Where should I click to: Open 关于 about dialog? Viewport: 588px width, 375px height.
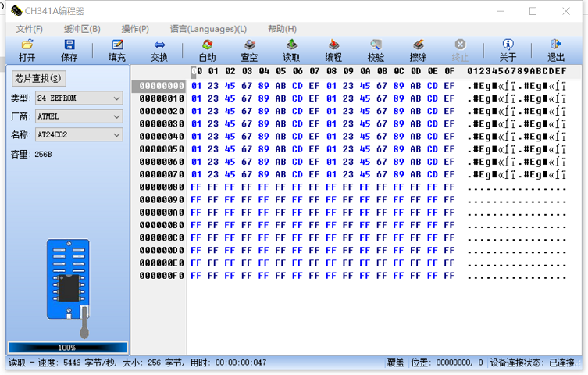click(508, 50)
